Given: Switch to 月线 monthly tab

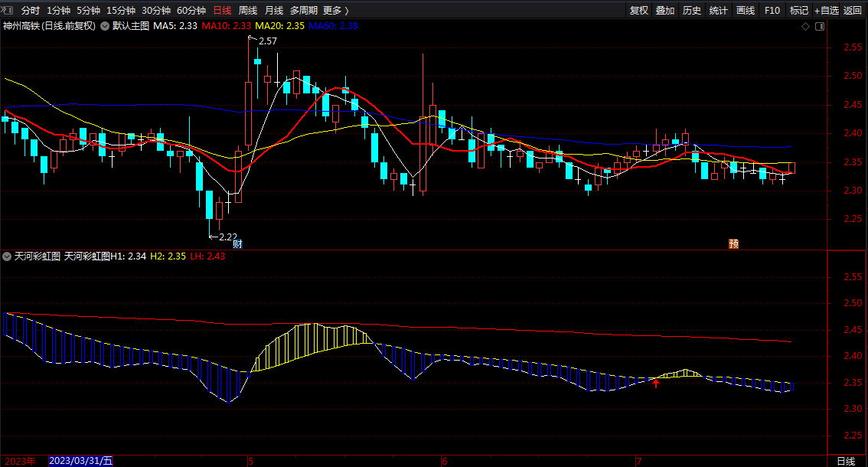Looking at the screenshot, I should click(274, 11).
